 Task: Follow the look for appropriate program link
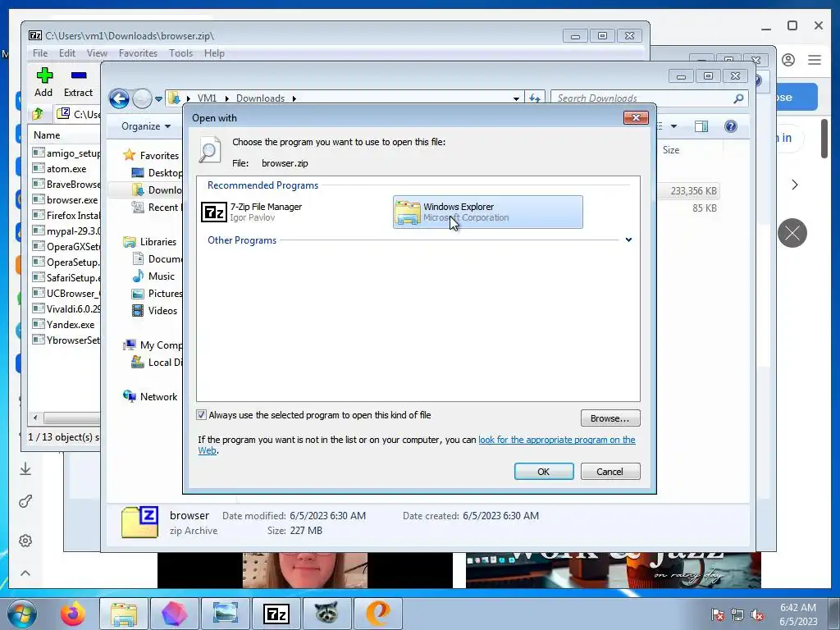(x=557, y=440)
